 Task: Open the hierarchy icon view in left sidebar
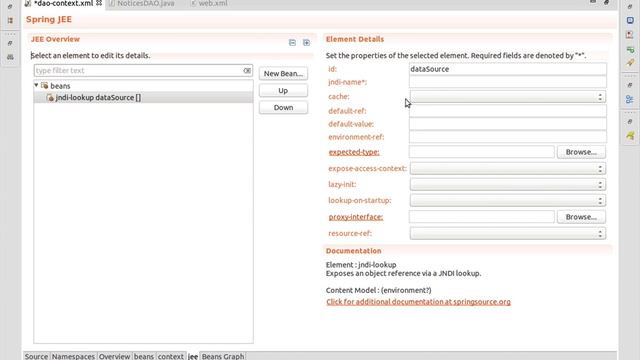[x=10, y=20]
